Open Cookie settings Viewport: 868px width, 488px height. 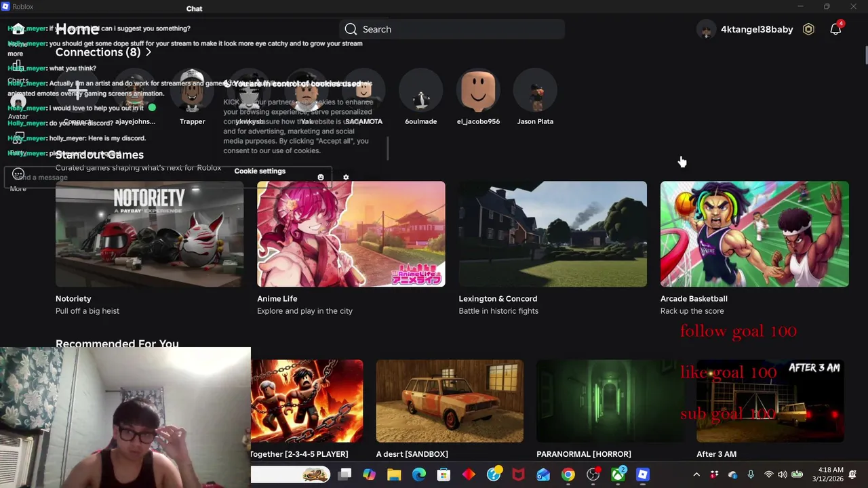click(260, 171)
